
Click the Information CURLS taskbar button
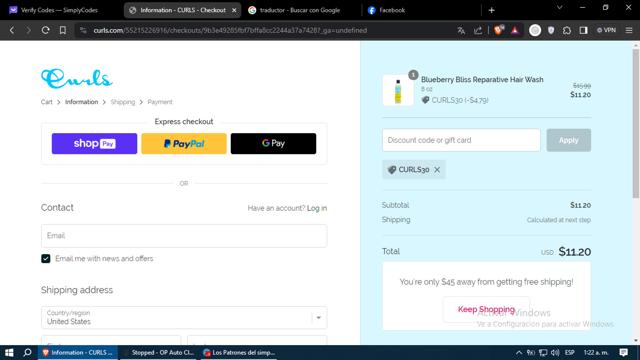[78, 352]
